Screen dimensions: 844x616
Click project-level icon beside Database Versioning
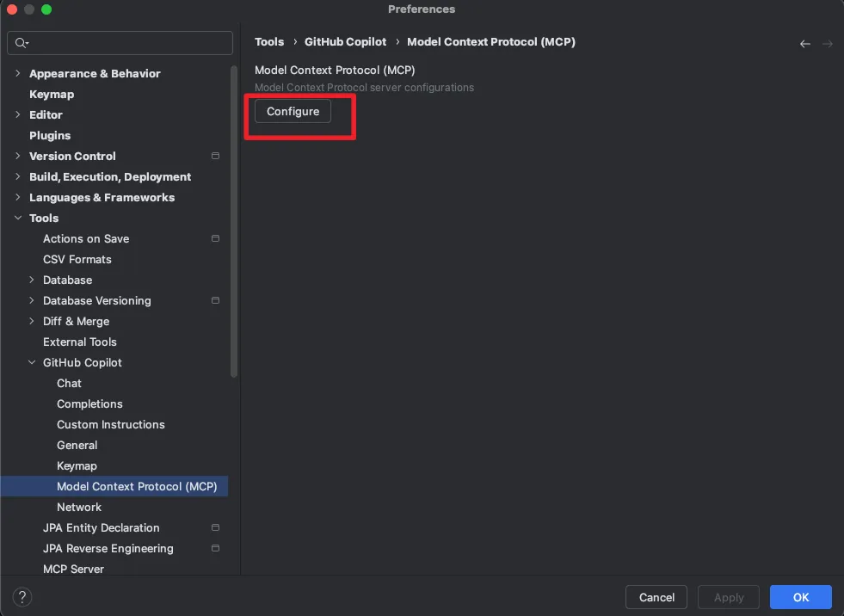point(215,300)
